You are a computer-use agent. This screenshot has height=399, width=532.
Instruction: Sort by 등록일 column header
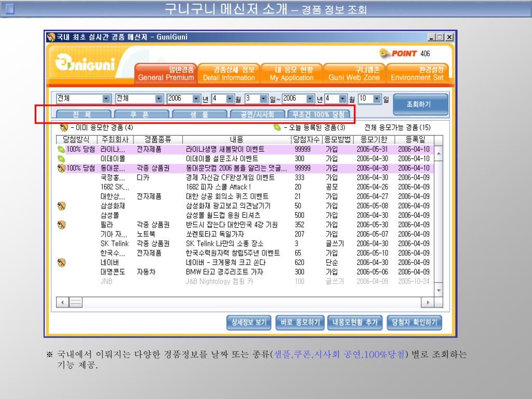click(415, 139)
